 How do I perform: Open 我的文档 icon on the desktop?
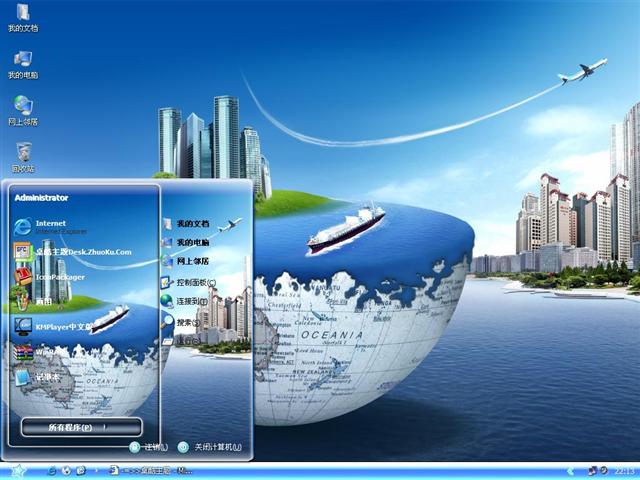coord(23,17)
